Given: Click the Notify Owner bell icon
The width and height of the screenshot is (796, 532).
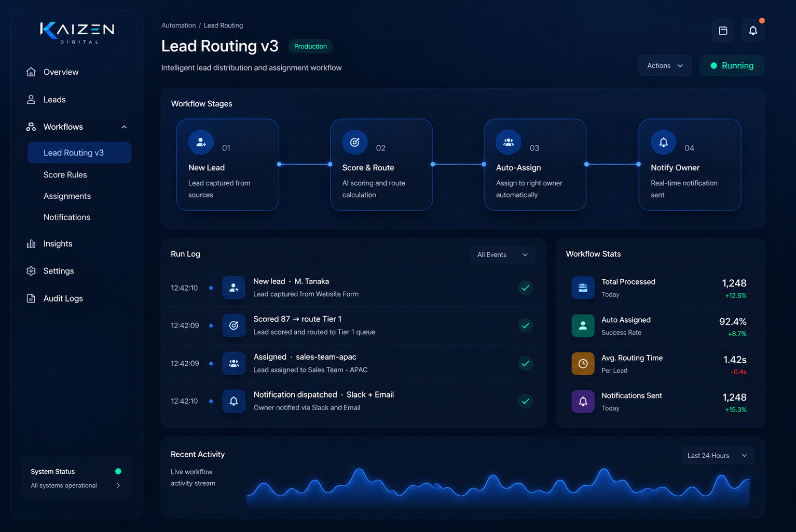Looking at the screenshot, I should pos(663,142).
